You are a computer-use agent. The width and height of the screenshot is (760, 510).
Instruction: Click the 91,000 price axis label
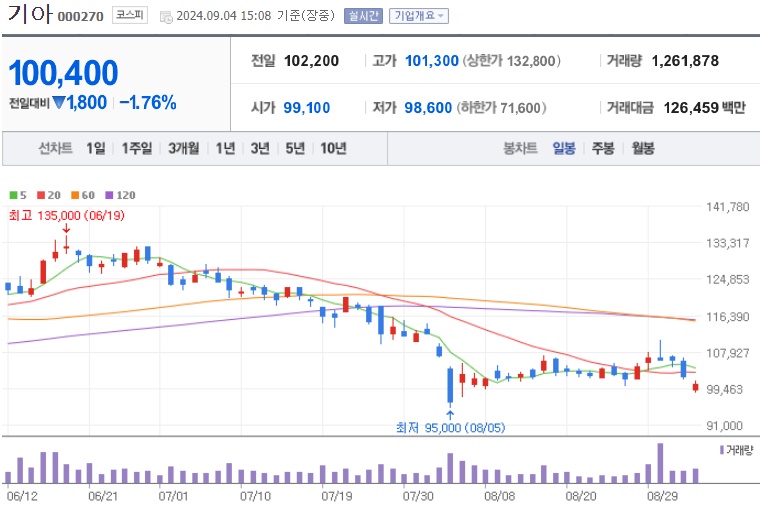tap(725, 426)
